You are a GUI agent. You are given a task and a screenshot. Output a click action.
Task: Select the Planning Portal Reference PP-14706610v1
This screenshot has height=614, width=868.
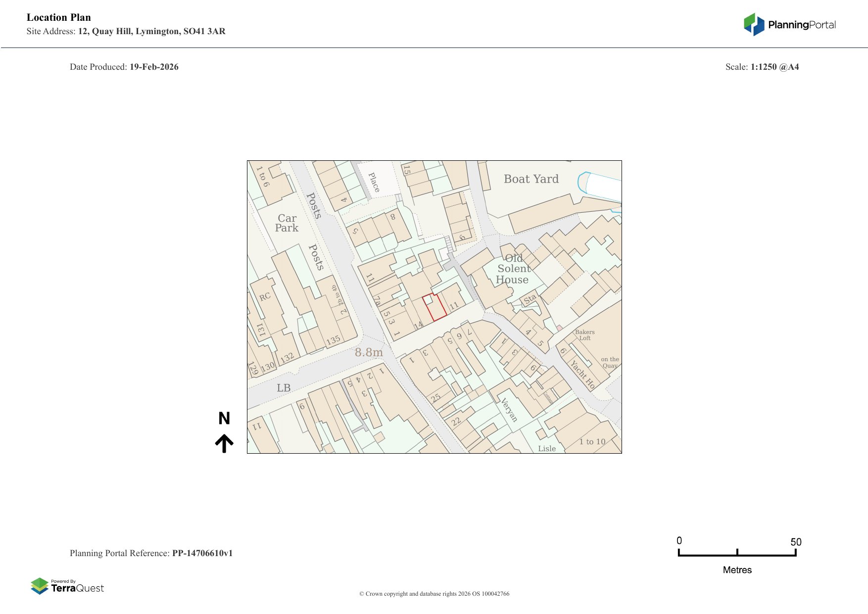click(x=202, y=553)
